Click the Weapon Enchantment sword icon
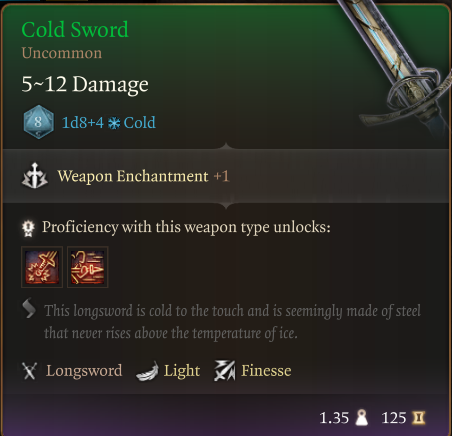The height and width of the screenshot is (436, 452). 35,176
